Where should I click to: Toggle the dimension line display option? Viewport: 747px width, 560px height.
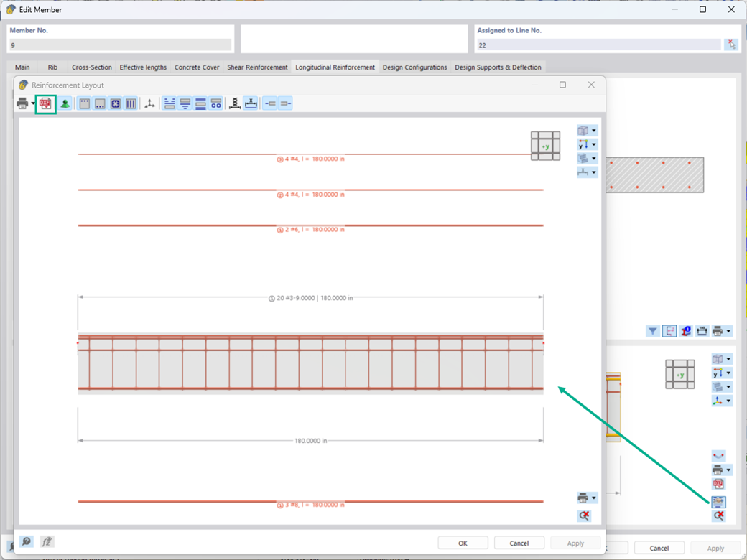[x=251, y=103]
